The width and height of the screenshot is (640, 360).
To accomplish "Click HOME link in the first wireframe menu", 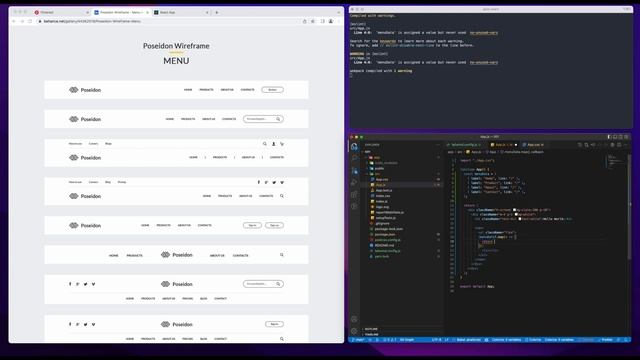I will [188, 90].
